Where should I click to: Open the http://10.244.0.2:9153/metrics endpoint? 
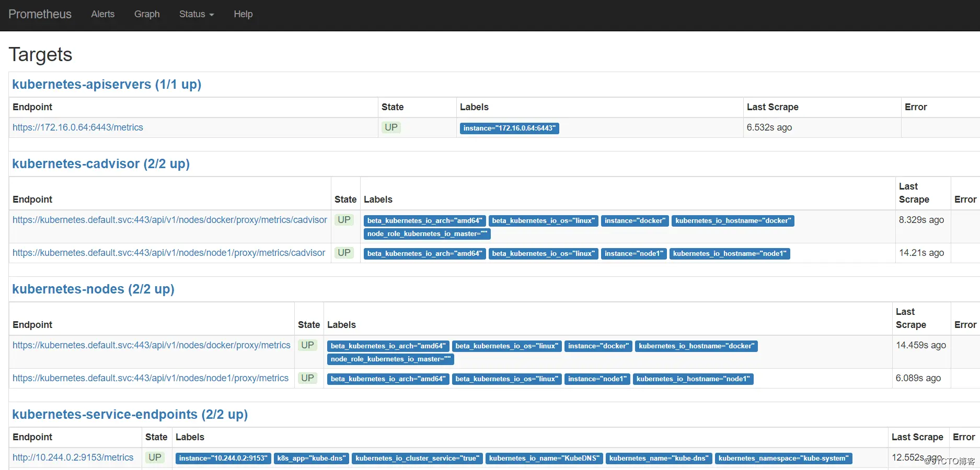point(73,457)
